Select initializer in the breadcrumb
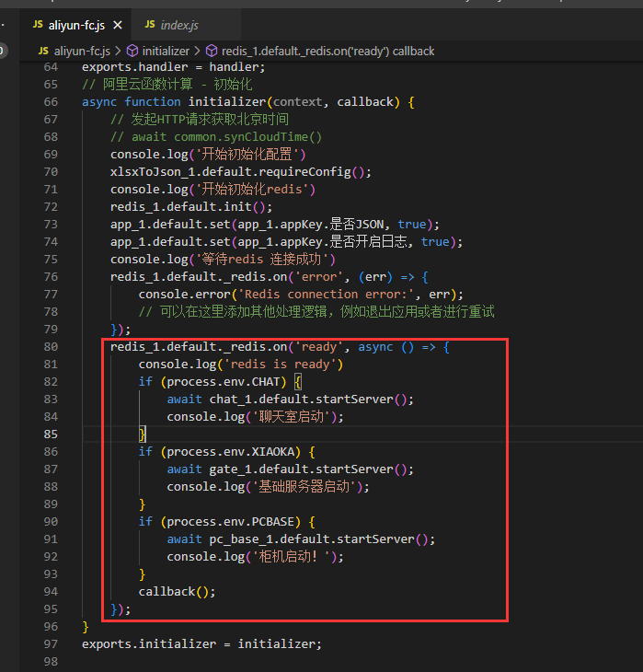 (x=166, y=52)
